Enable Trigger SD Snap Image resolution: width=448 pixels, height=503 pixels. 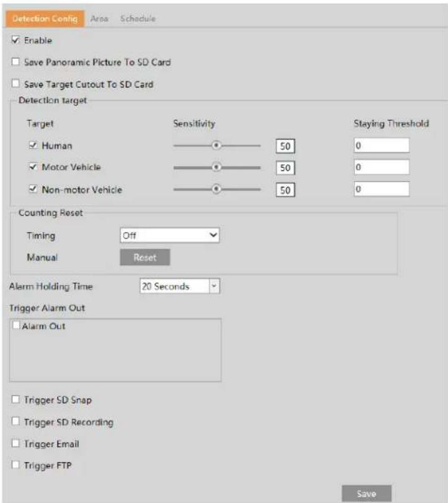[x=15, y=400]
